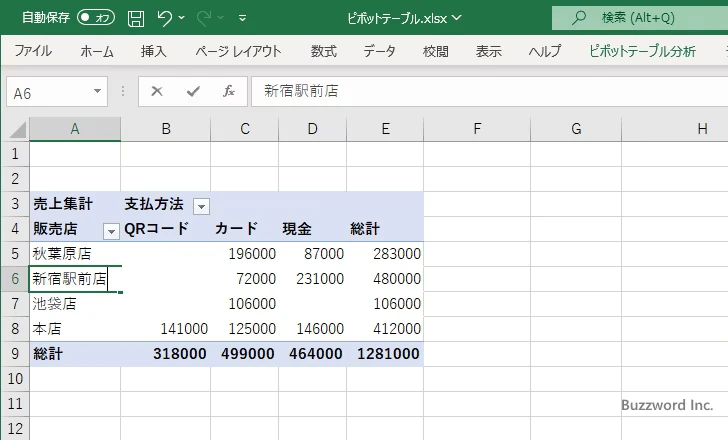Click the cell with value 196000

245,253
